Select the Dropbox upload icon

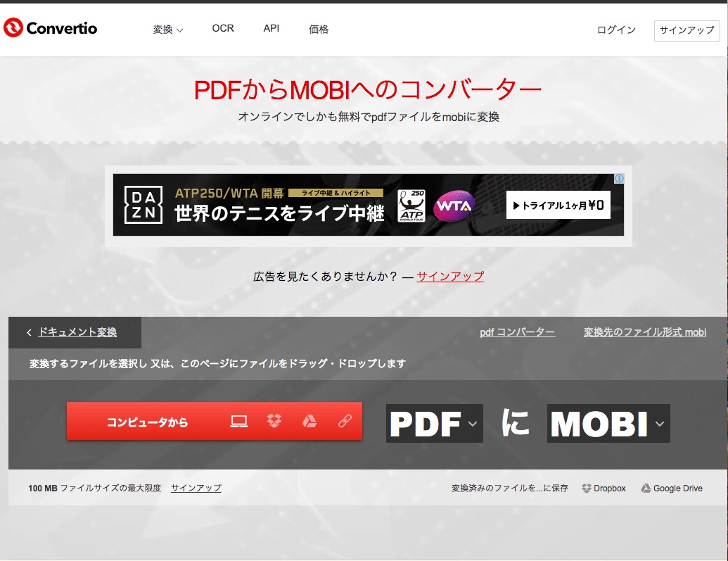tap(274, 422)
